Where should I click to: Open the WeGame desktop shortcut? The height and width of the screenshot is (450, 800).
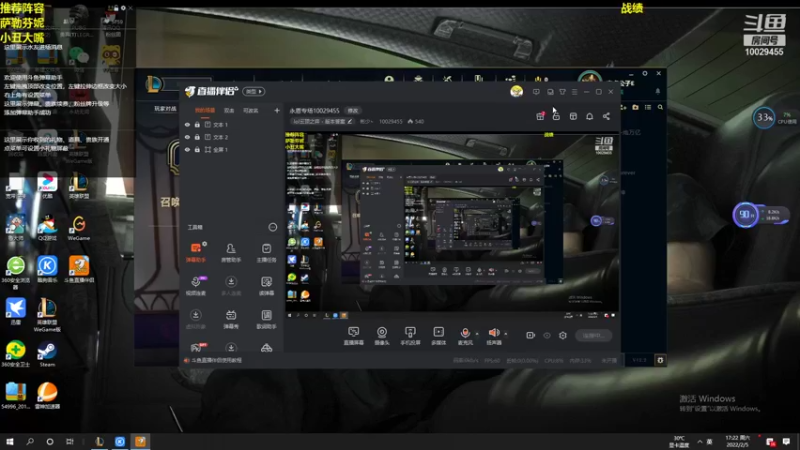pyautogui.click(x=79, y=228)
